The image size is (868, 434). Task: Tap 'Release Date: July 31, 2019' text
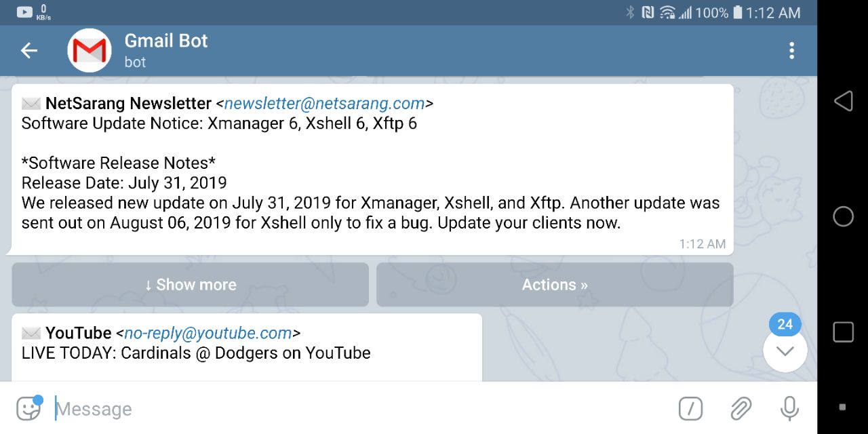124,183
